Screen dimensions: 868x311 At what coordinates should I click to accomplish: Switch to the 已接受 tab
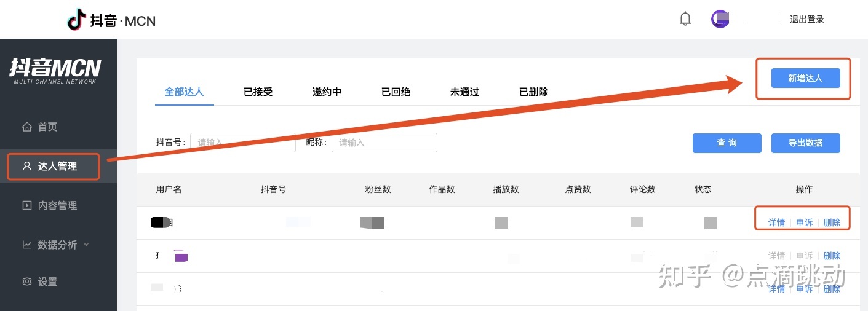click(x=258, y=92)
